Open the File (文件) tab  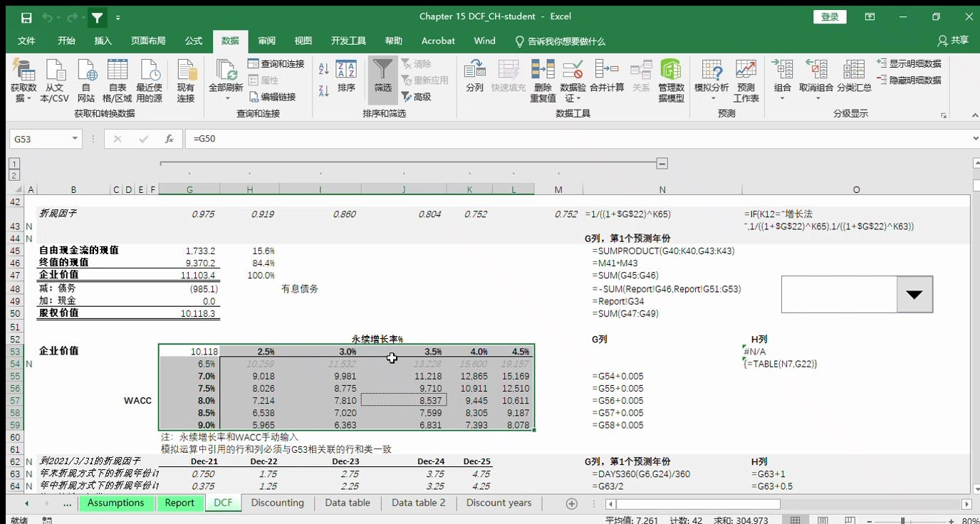(x=26, y=41)
